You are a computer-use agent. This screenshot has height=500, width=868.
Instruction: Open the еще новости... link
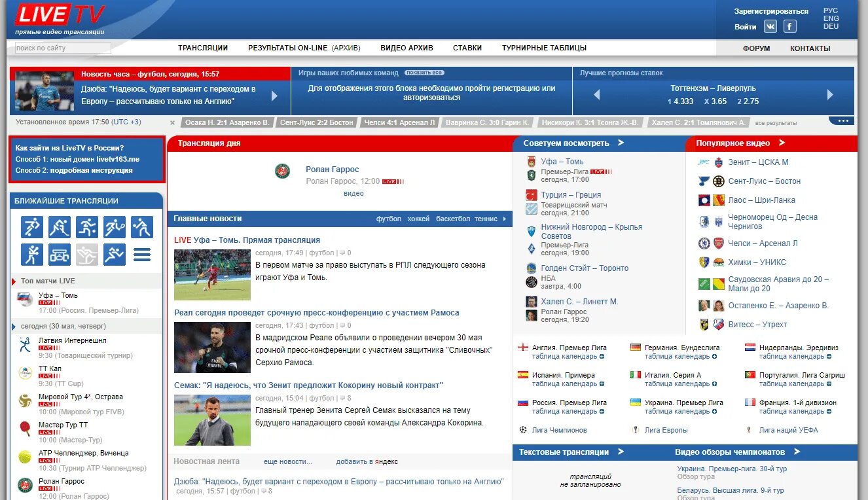(x=288, y=461)
